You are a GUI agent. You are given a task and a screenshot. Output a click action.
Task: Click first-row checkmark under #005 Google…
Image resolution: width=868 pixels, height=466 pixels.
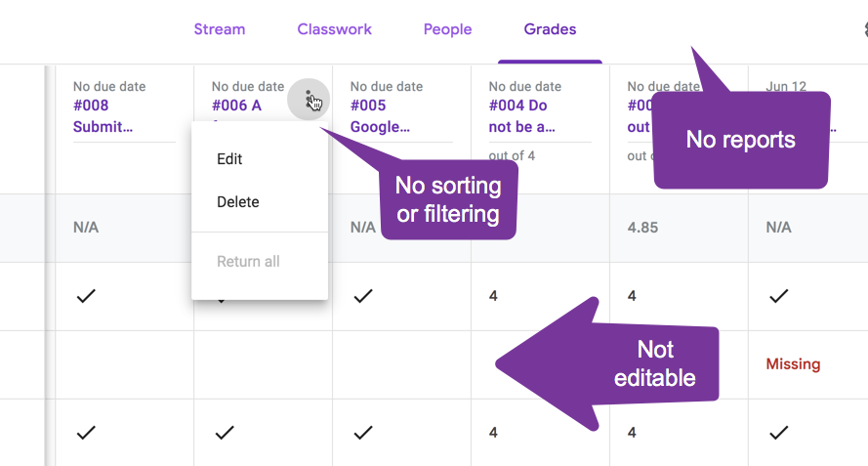pos(363,296)
